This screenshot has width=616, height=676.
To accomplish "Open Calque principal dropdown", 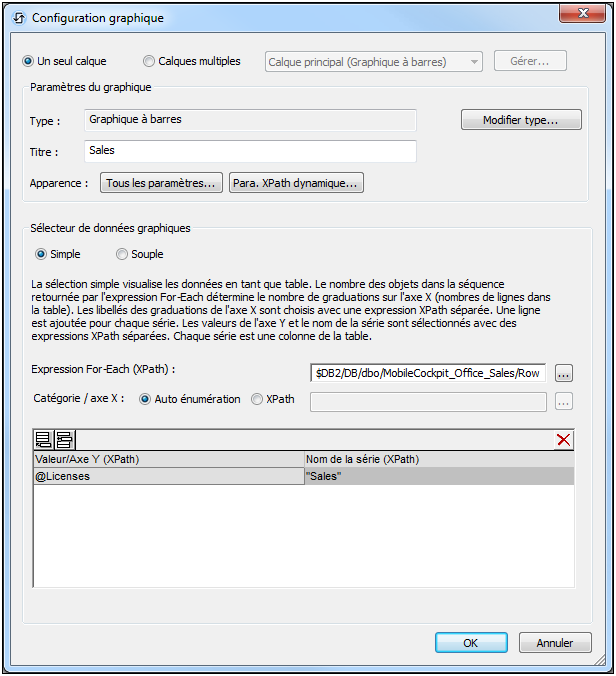I will tap(374, 62).
